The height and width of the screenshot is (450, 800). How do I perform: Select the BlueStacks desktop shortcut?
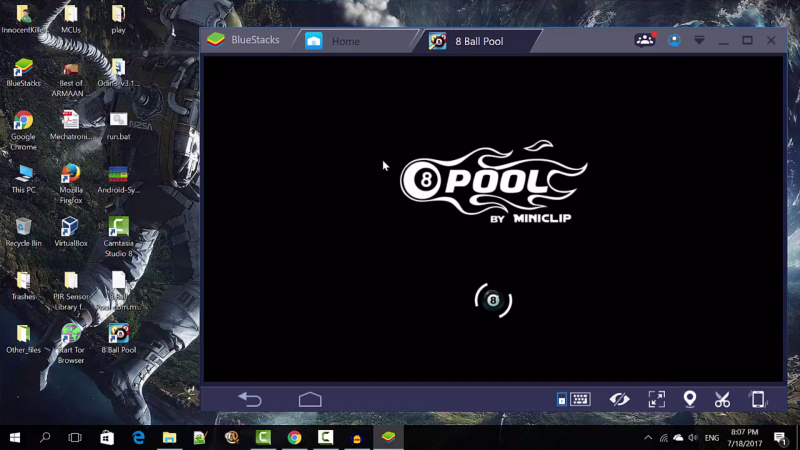pyautogui.click(x=23, y=72)
